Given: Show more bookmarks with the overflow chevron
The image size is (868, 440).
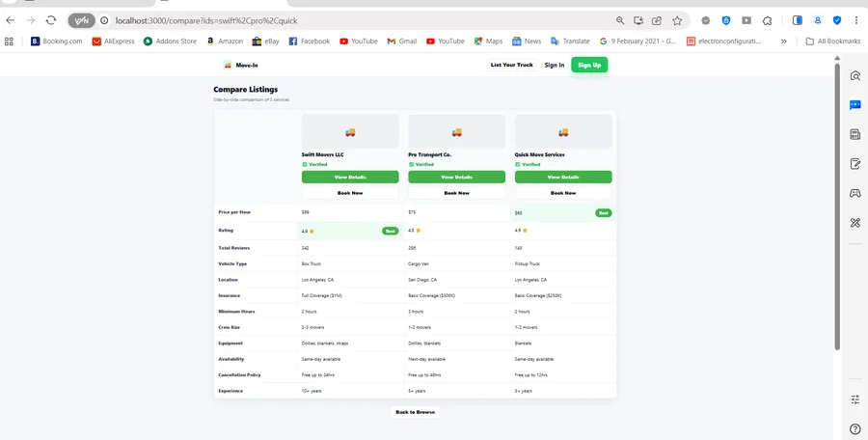Looking at the screenshot, I should (x=784, y=41).
